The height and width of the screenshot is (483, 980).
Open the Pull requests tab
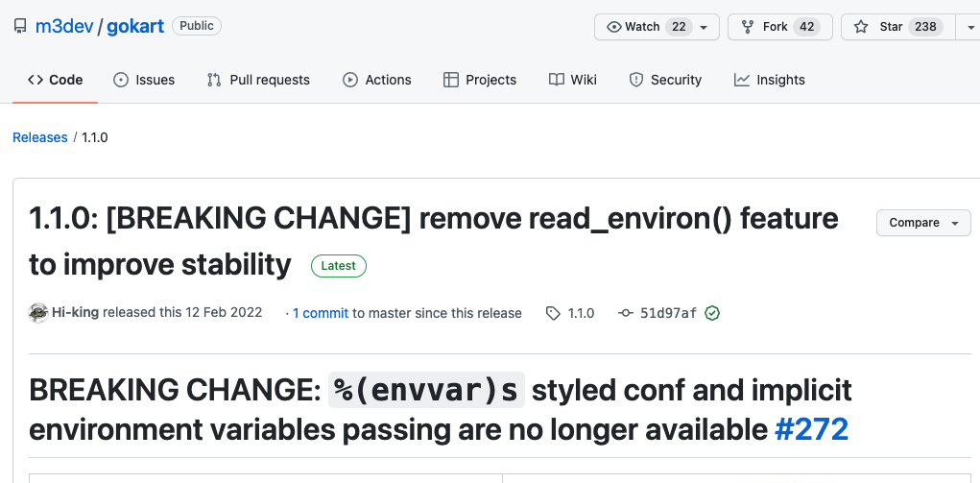(258, 80)
